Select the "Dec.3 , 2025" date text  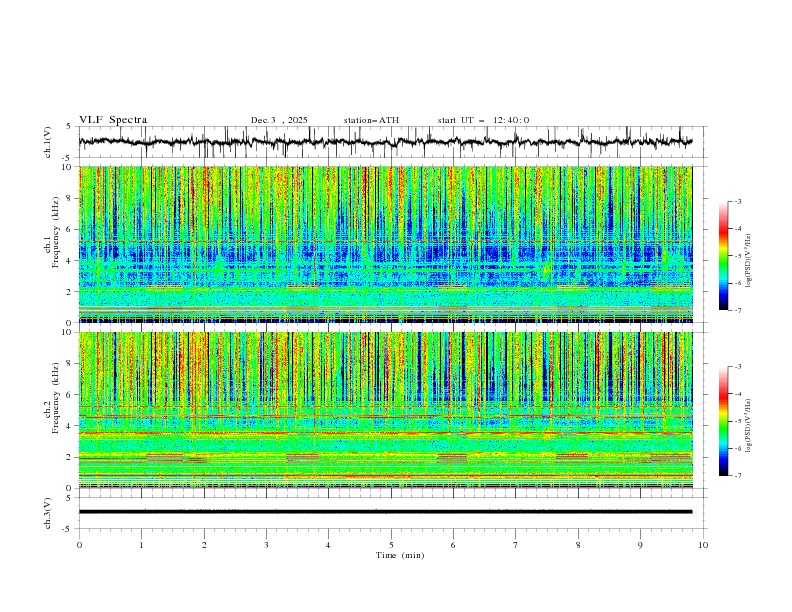pyautogui.click(x=279, y=120)
